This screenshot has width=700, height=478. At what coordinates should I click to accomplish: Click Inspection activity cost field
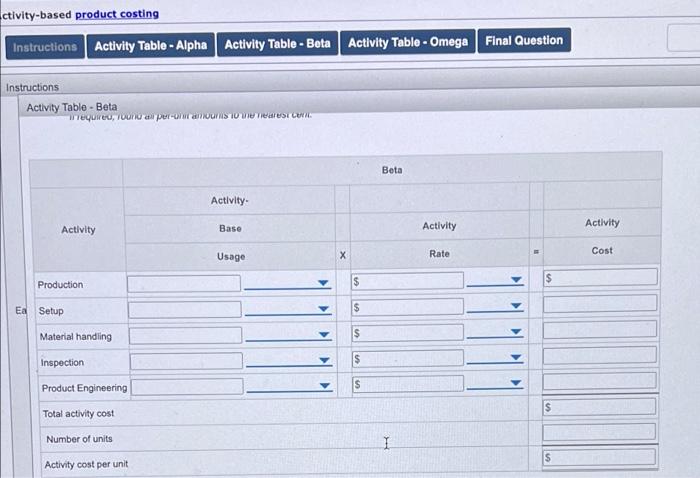[600, 355]
